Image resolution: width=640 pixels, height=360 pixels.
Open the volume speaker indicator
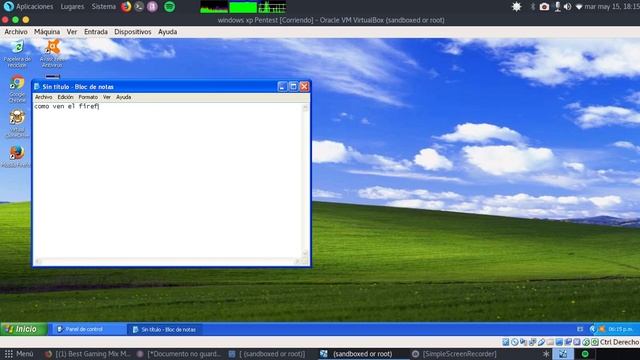567,7
